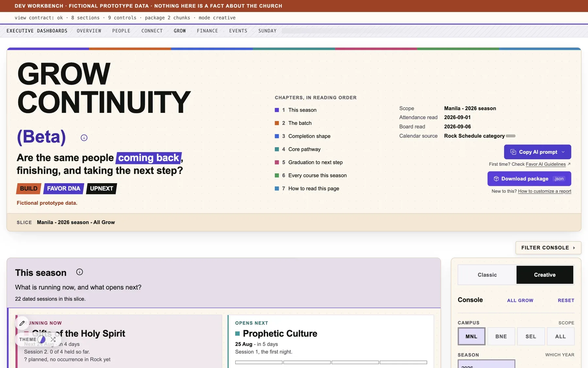
Task: Click RESET in the Console
Action: point(566,300)
